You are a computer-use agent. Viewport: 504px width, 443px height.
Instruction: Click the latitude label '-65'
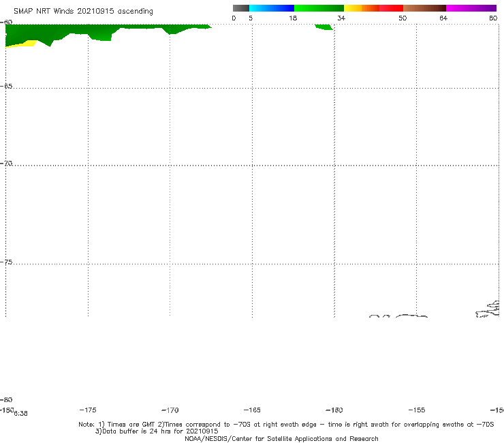[x=6, y=87]
